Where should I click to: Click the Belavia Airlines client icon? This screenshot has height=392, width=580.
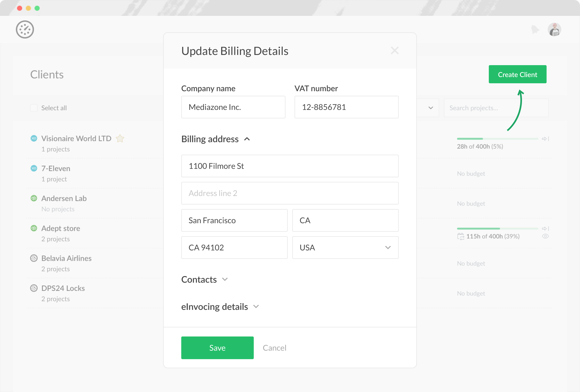[34, 258]
